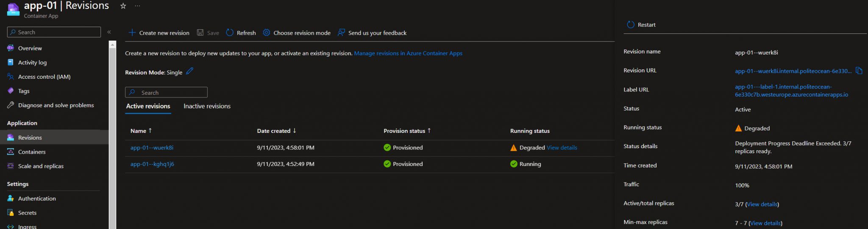Open the app-01--kghq1j6 revision link
The image size is (868, 229).
pyautogui.click(x=152, y=164)
